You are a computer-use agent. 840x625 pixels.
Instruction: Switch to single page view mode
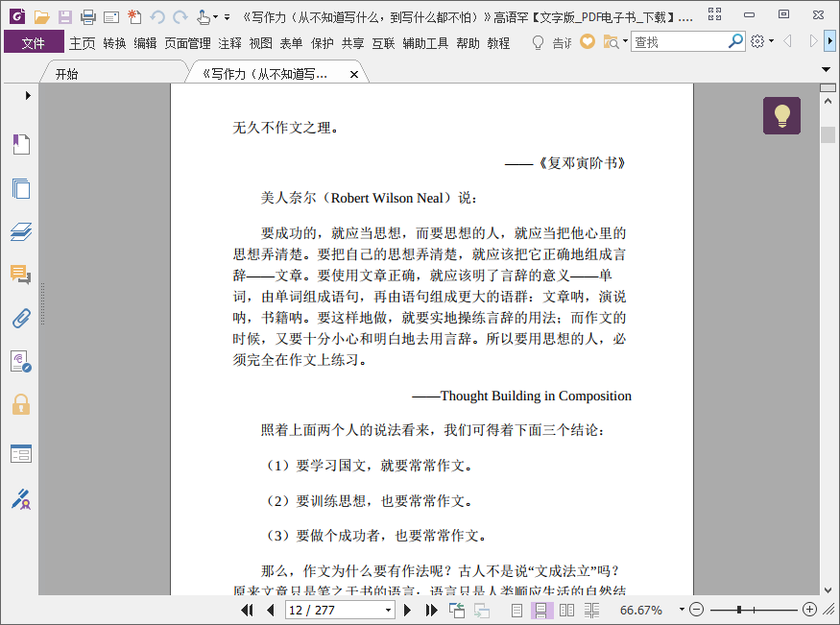(x=516, y=610)
